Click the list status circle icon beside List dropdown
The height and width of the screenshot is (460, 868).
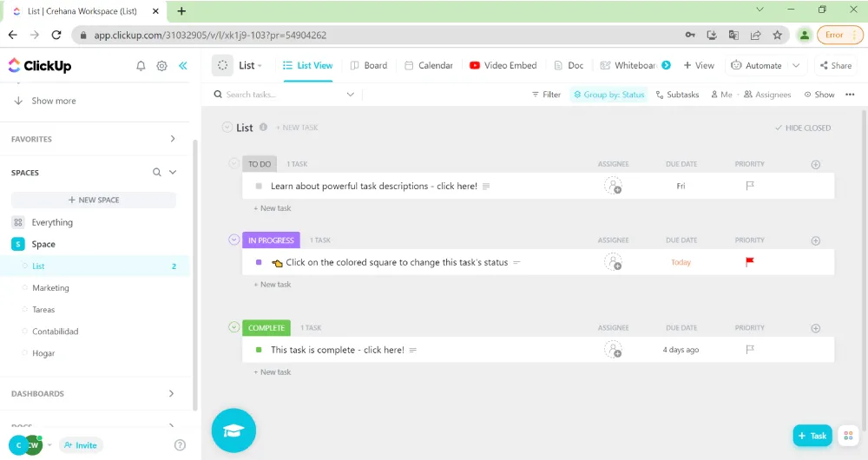[222, 65]
